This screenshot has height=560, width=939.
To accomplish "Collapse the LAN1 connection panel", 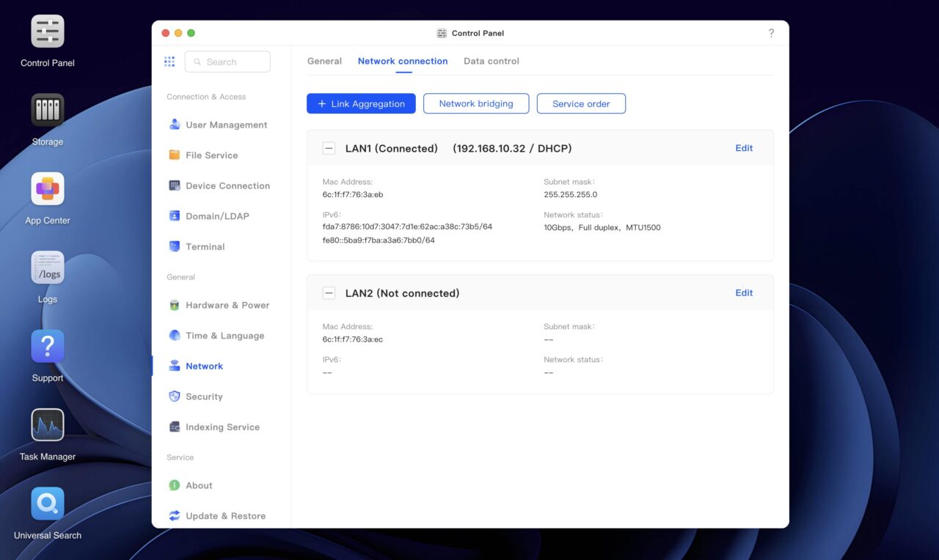I will pos(329,149).
